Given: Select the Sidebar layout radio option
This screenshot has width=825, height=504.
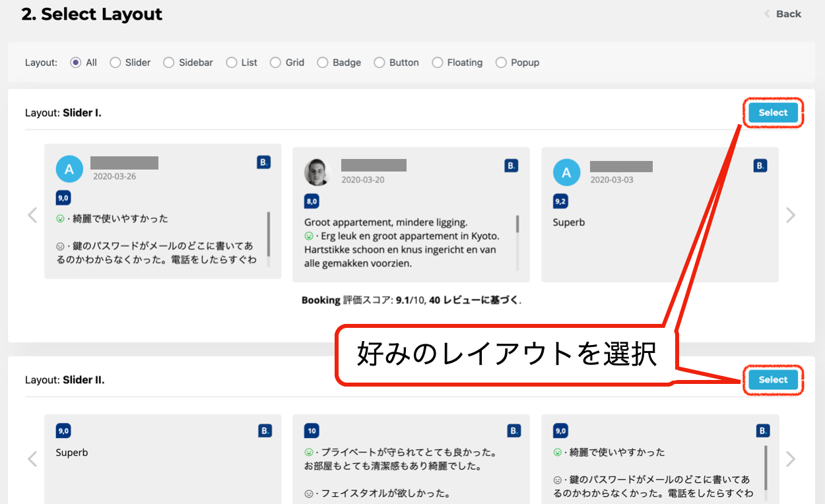Looking at the screenshot, I should pos(168,63).
